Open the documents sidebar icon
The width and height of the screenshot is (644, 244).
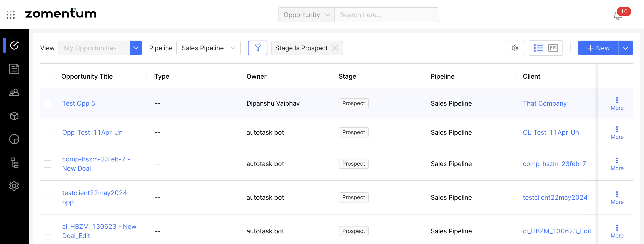tap(14, 68)
